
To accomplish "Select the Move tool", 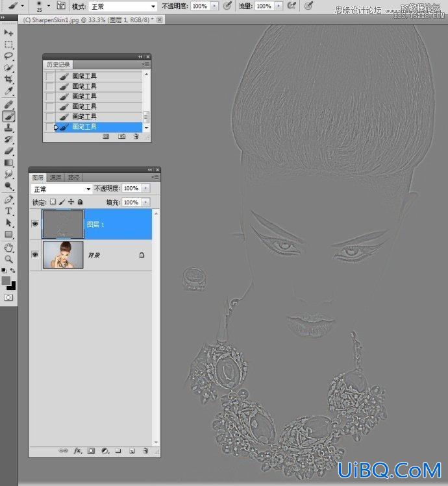I will pyautogui.click(x=8, y=32).
